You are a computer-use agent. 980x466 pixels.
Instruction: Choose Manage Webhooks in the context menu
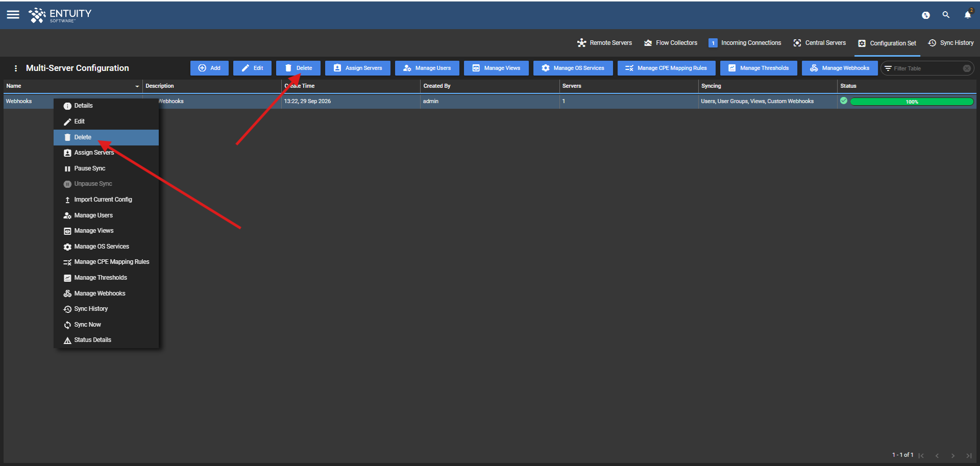(106, 293)
